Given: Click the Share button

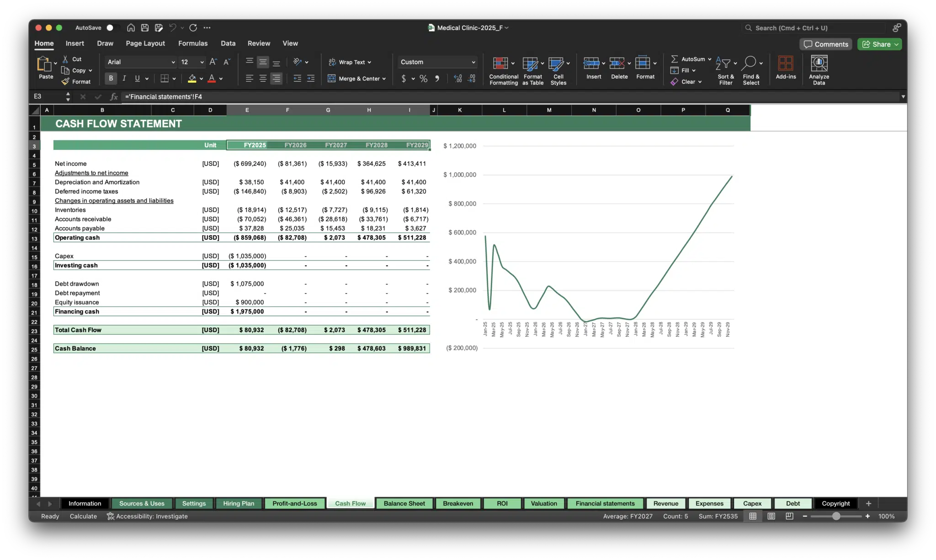Looking at the screenshot, I should point(879,44).
